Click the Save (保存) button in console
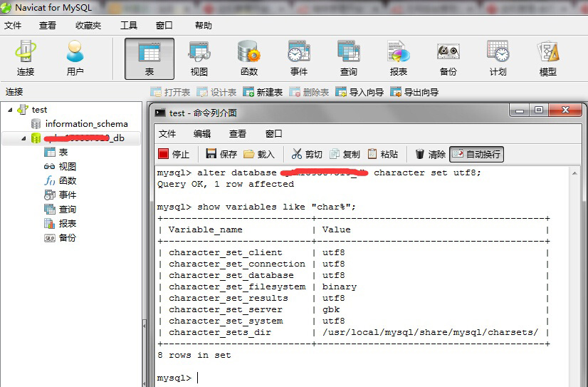Viewport: 588px width, 387px height. point(221,154)
